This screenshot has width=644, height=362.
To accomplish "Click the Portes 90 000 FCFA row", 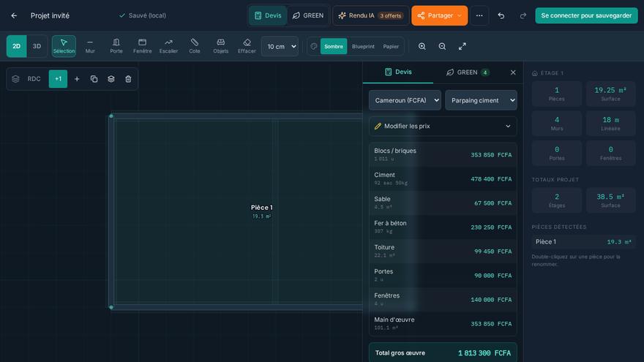I will [443, 275].
